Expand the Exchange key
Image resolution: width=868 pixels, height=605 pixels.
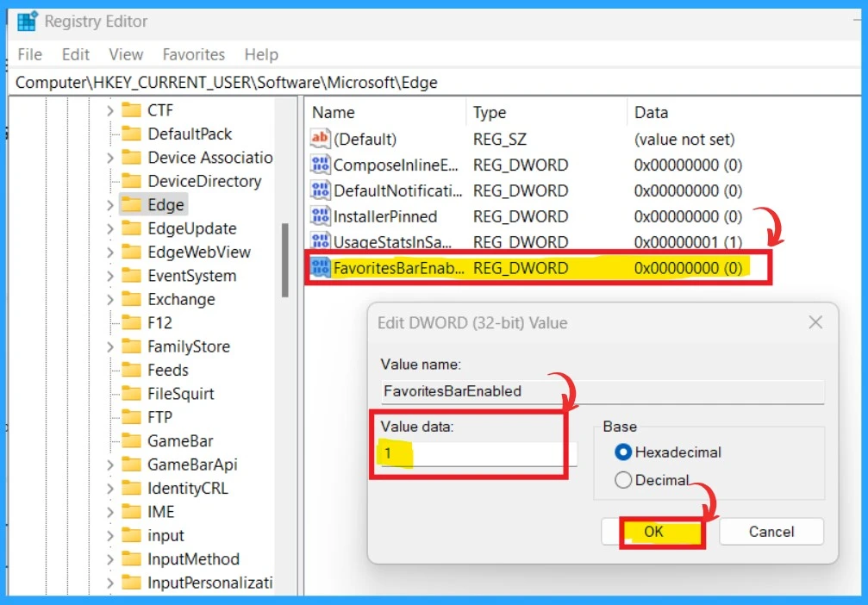(110, 300)
